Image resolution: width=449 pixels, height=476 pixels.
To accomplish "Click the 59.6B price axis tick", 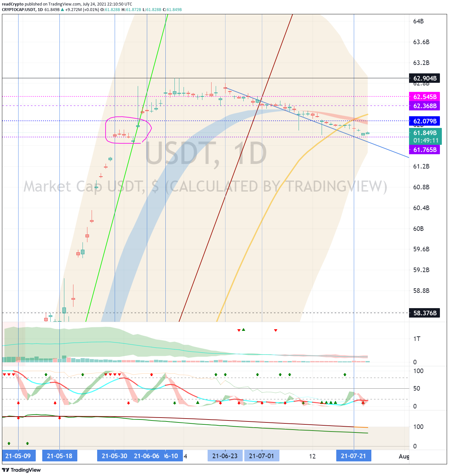I will coord(421,249).
